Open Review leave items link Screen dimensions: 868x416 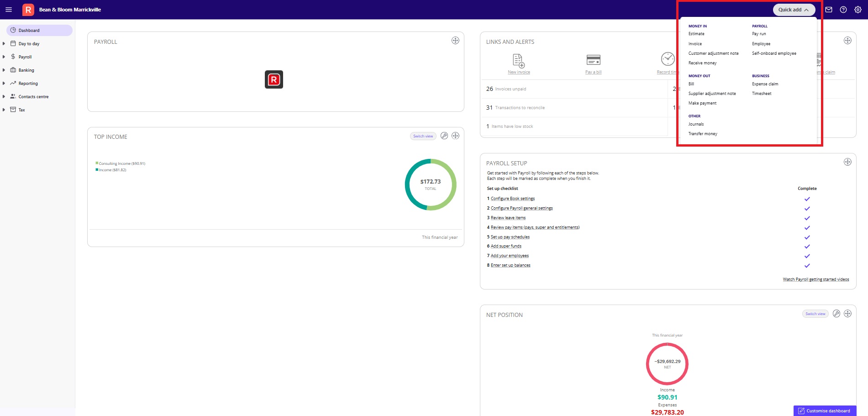point(508,218)
